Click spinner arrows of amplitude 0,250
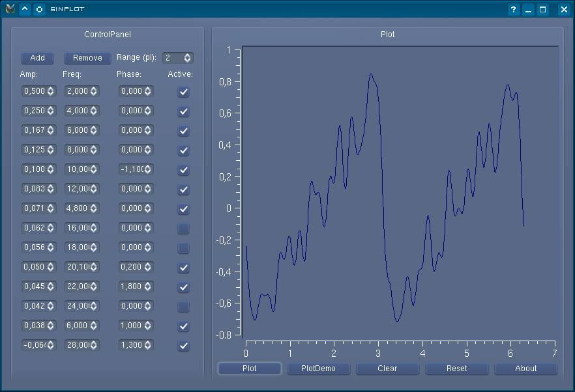575x392 pixels. tap(51, 110)
